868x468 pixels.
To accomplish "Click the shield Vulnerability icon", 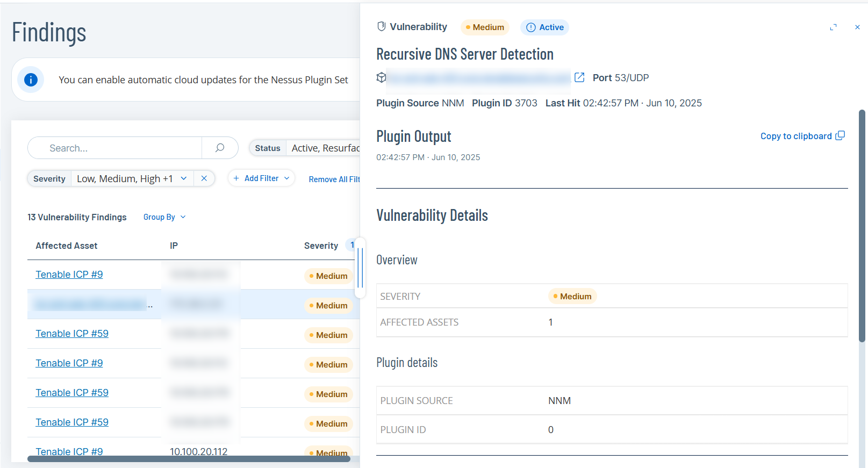I will 382,27.
